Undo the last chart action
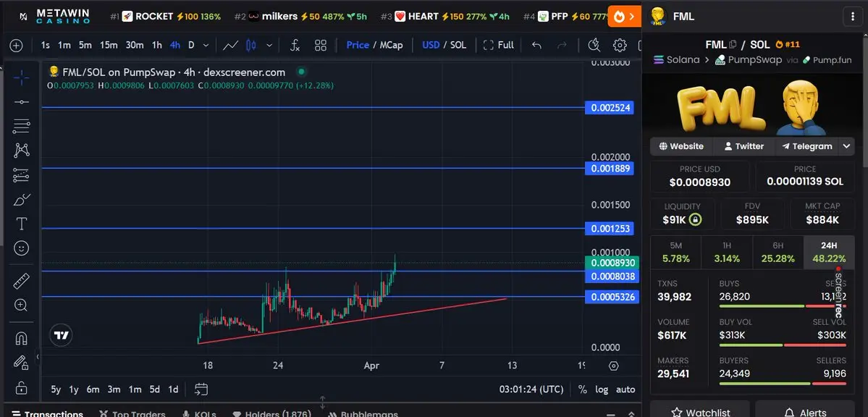Screen dimensions: 868x417 536,46
